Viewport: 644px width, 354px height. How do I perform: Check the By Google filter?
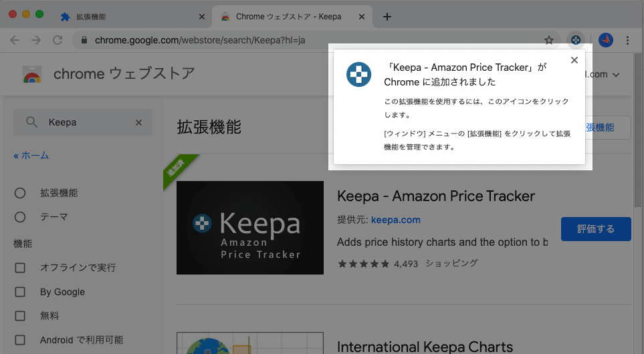[20, 292]
